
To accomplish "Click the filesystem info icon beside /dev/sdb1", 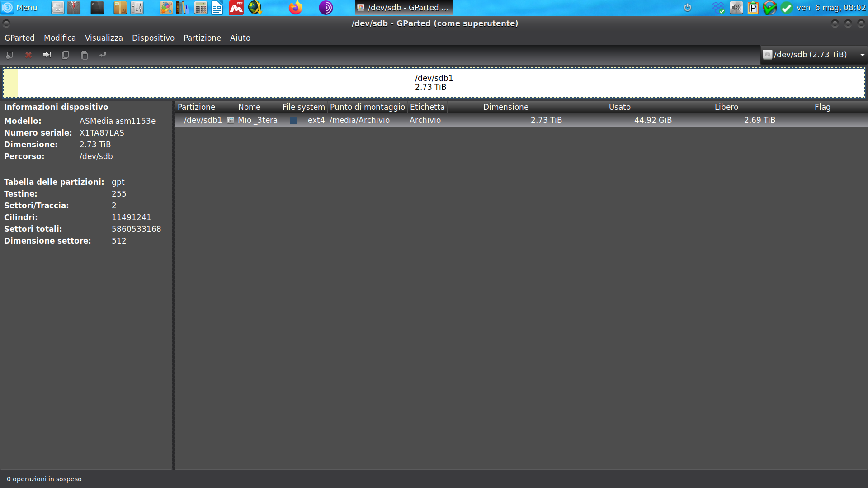I will click(x=231, y=120).
